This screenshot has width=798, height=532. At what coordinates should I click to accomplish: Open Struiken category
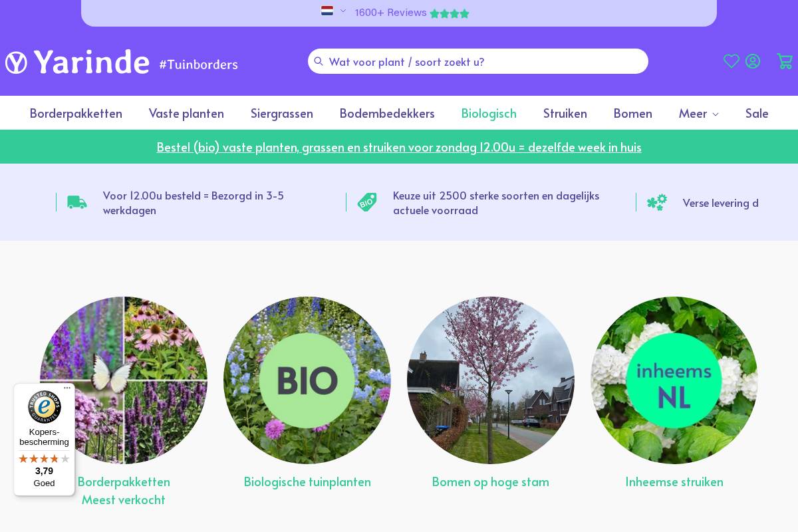pyautogui.click(x=565, y=113)
